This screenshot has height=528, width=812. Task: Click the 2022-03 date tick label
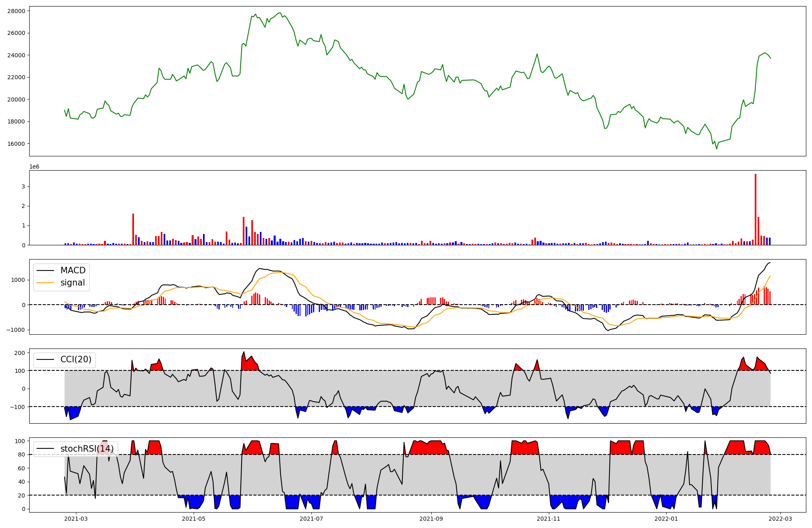(780, 519)
